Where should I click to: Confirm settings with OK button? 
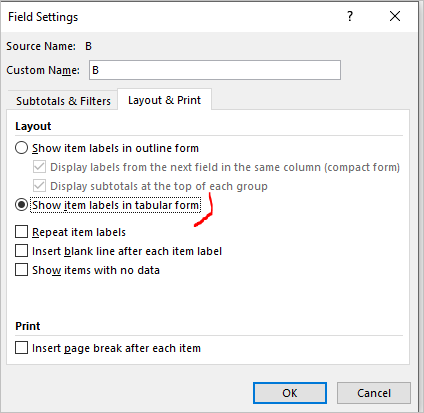(290, 393)
